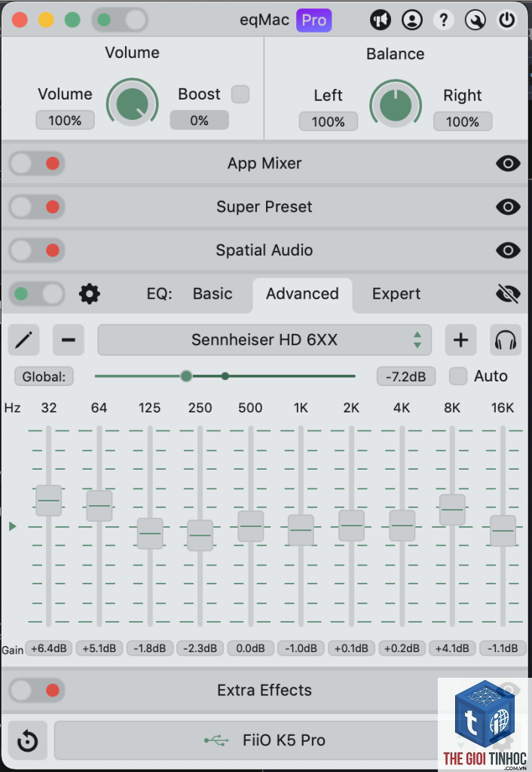This screenshot has height=772, width=532.
Task: Toggle the App Mixer switch
Action: (x=37, y=164)
